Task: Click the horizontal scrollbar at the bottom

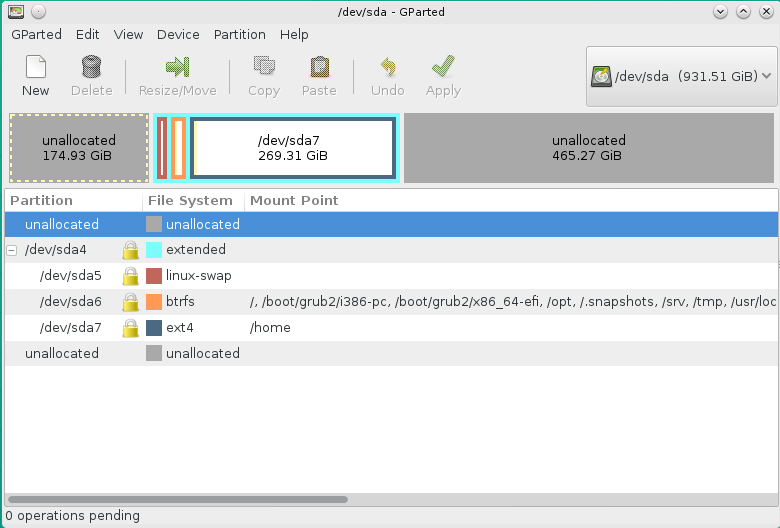Action: [178, 499]
